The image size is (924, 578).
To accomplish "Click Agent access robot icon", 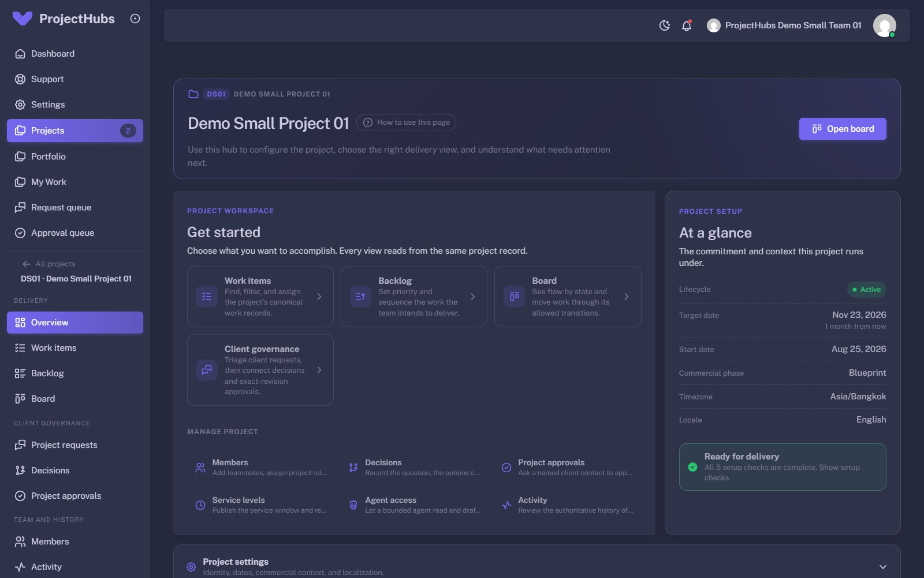I will pos(353,505).
